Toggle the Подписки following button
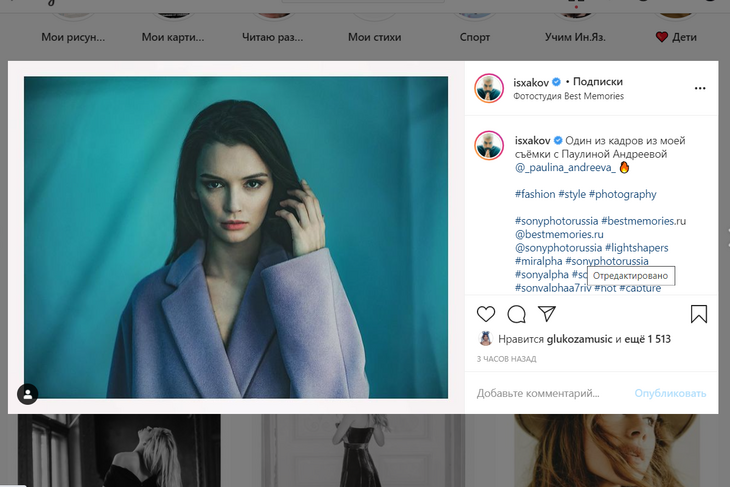Screen dimensions: 730x487 tap(600, 82)
